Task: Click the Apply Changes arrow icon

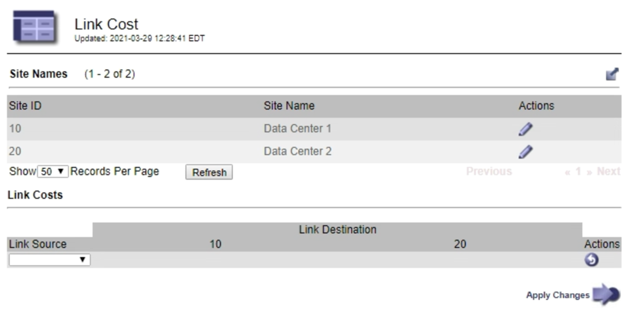Action: click(606, 294)
